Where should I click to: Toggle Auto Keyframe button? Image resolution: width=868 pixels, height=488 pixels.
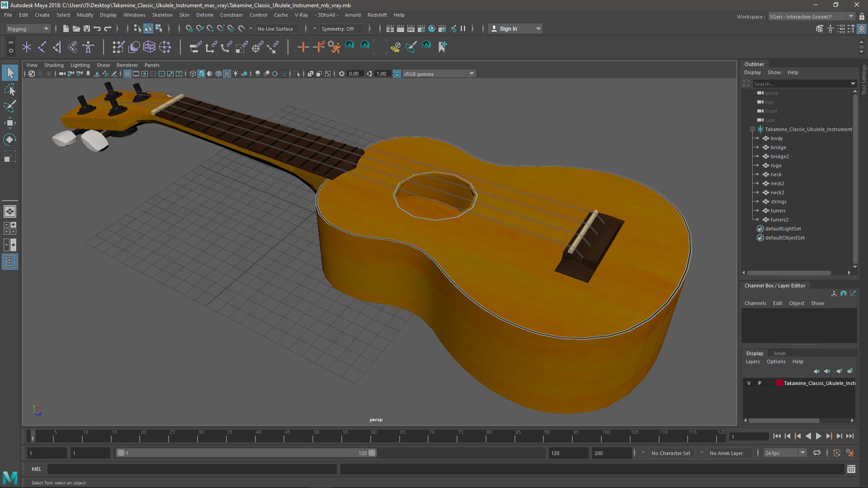[x=837, y=453]
